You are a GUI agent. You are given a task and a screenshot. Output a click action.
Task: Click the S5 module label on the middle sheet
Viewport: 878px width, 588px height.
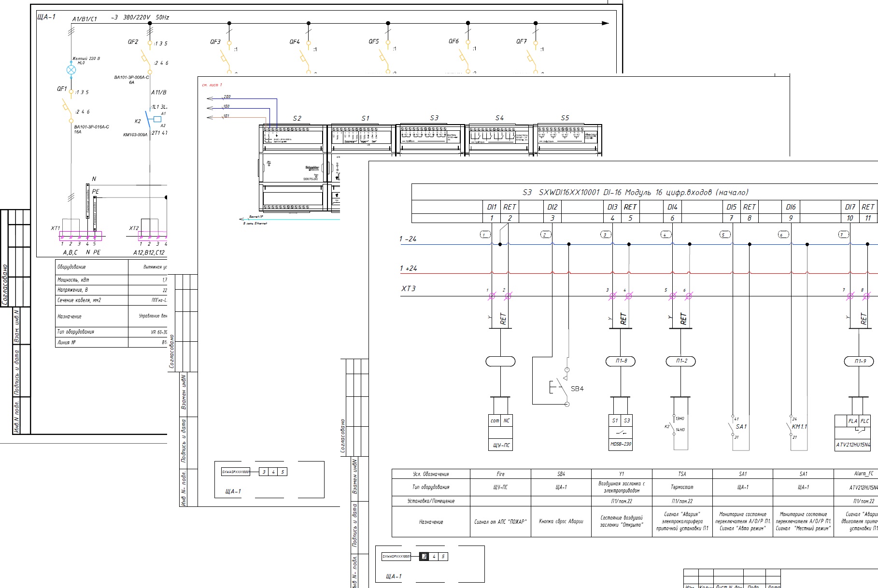pos(565,118)
